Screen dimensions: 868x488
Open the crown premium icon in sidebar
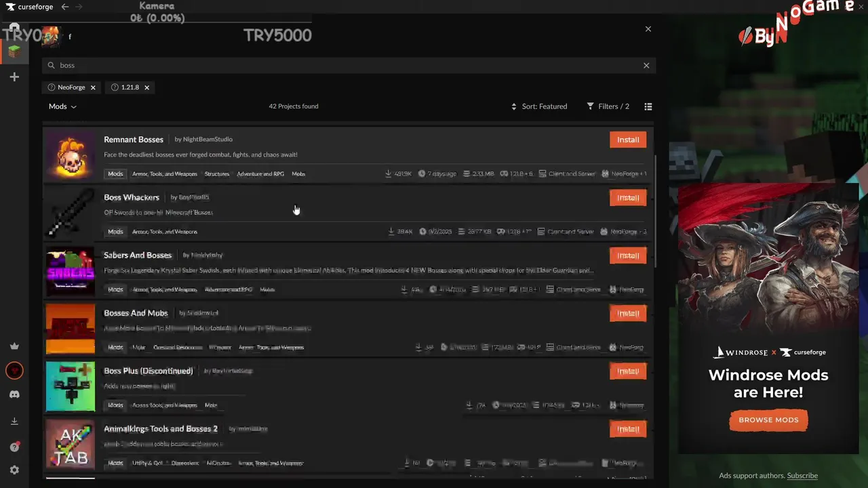click(x=14, y=346)
